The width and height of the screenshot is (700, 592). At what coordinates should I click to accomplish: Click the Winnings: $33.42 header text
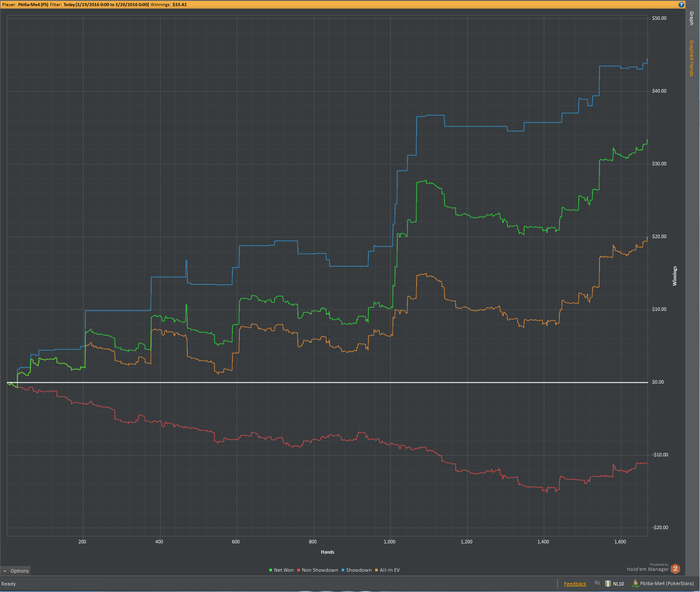pos(169,4)
